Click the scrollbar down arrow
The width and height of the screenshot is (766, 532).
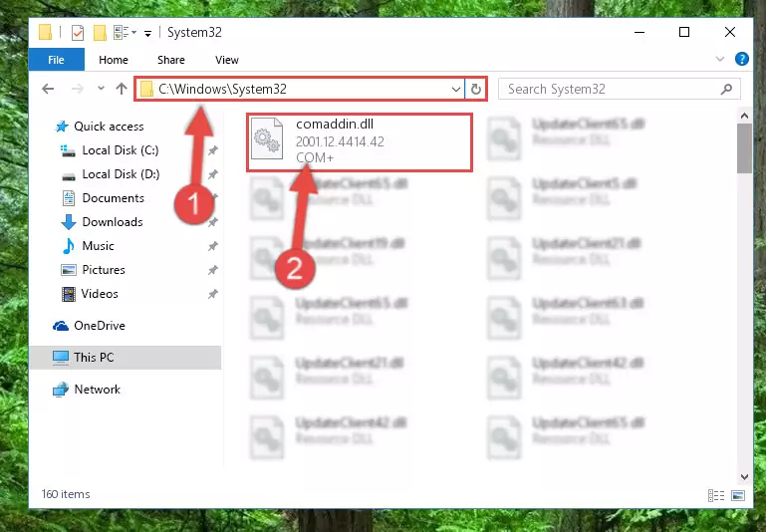744,477
